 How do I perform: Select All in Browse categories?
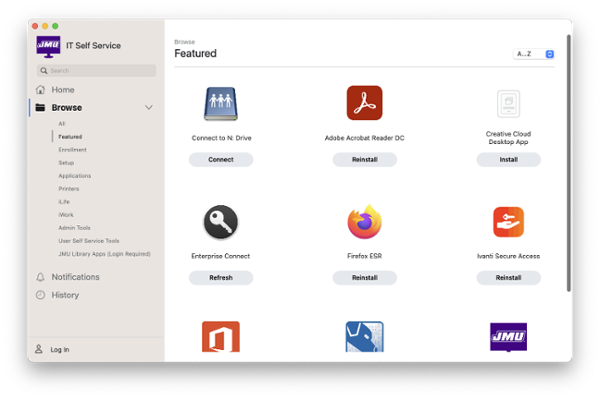[x=62, y=124]
